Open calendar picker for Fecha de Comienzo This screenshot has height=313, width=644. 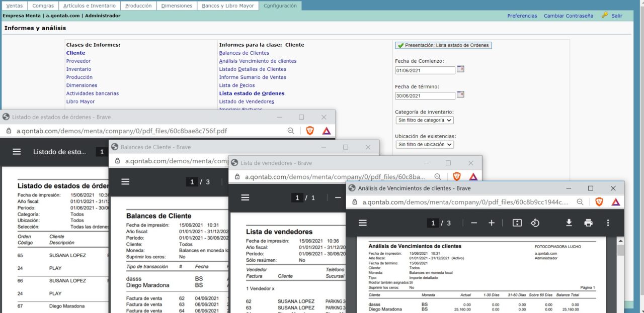[460, 69]
